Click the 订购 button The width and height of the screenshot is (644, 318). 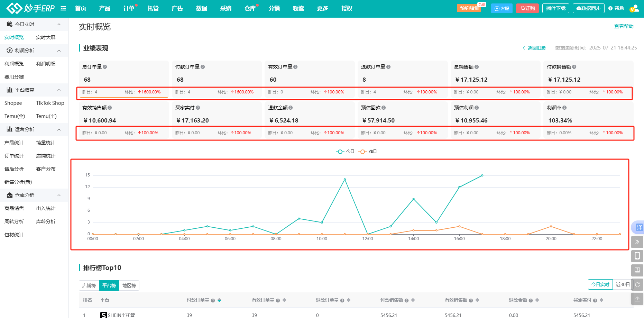[x=527, y=8]
